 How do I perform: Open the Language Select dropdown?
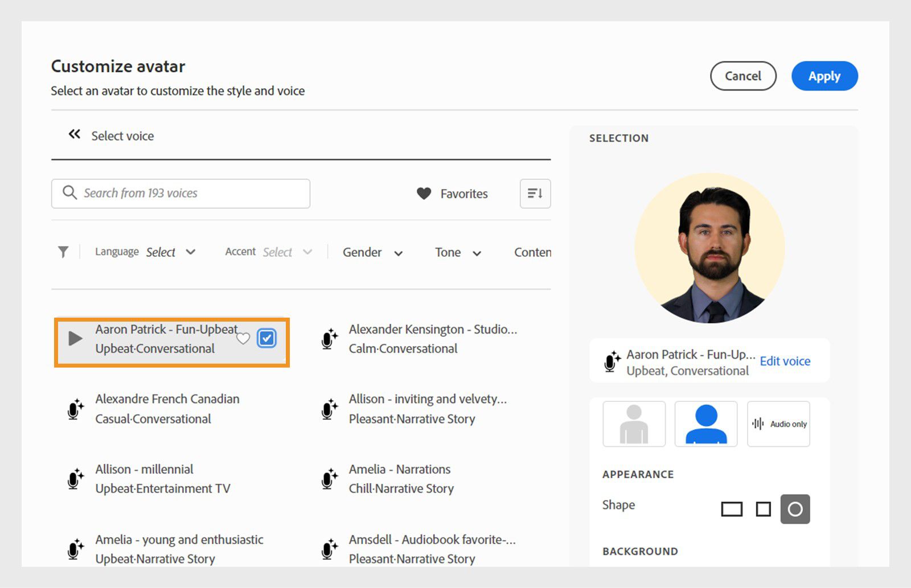pyautogui.click(x=170, y=252)
